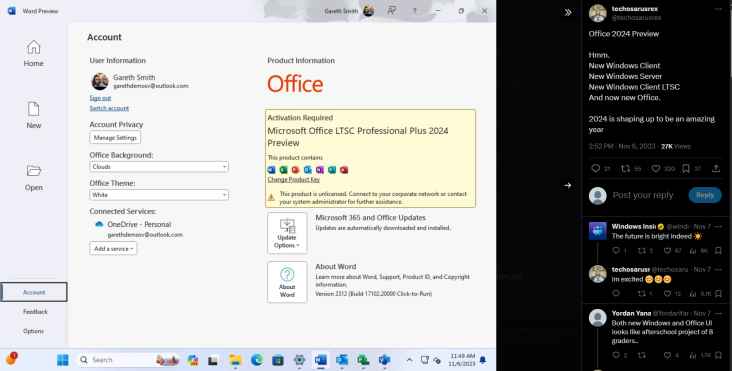732x371 pixels.
Task: Click Gareth Smith's profile picture in User Information
Action: click(100, 81)
